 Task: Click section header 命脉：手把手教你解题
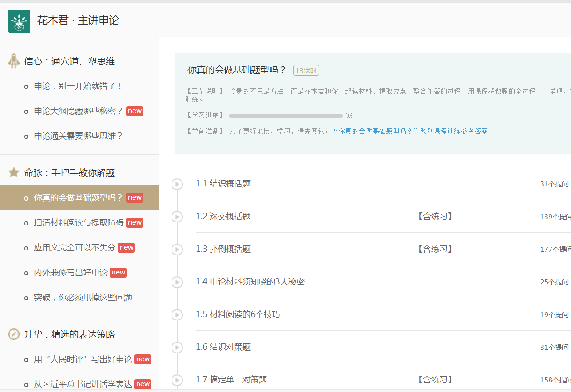click(x=69, y=173)
